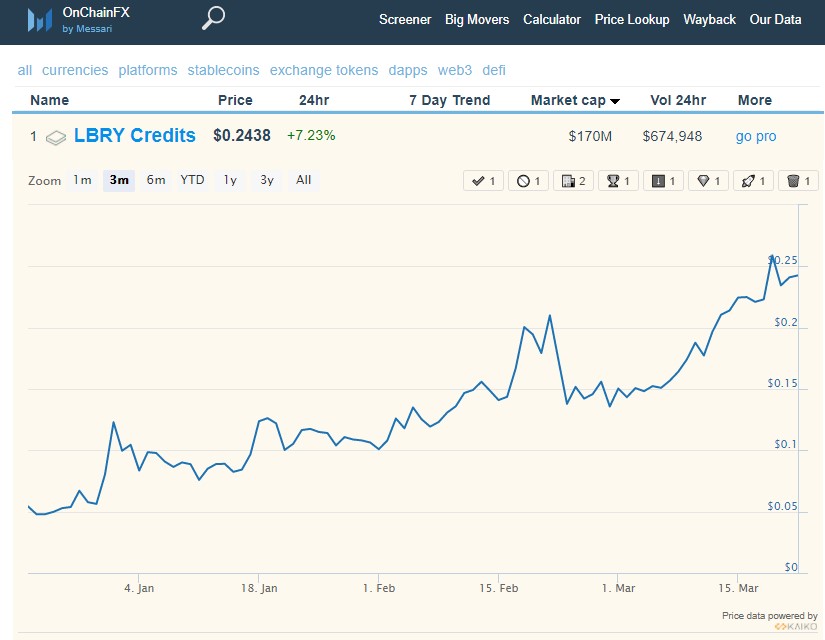Click the price chart line's latest point
The height and width of the screenshot is (640, 825).
pyautogui.click(x=798, y=275)
